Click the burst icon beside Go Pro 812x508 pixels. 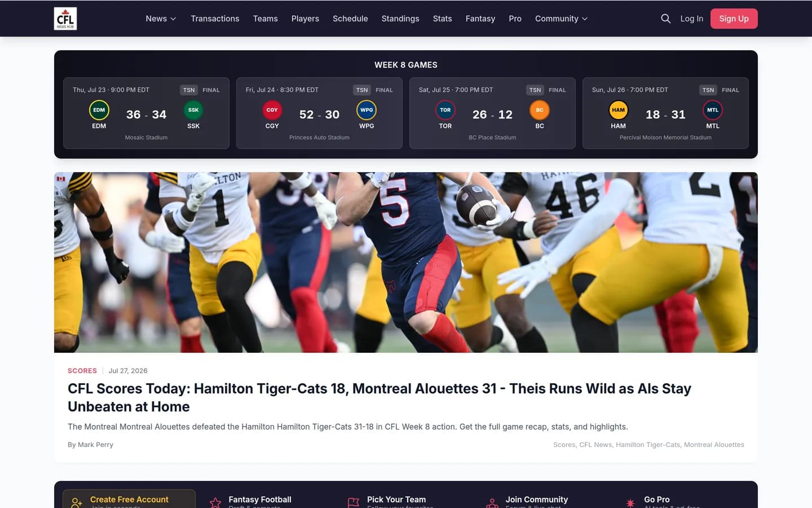point(630,502)
